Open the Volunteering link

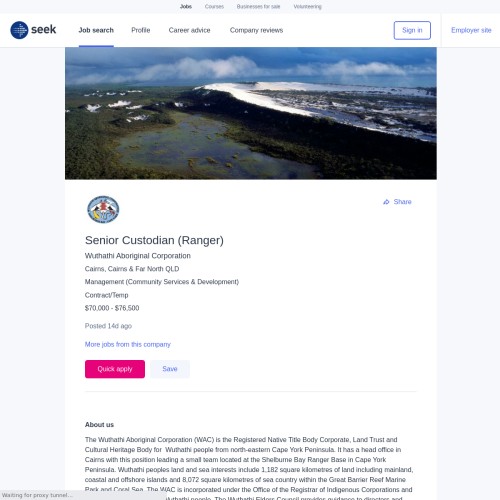(x=307, y=6)
